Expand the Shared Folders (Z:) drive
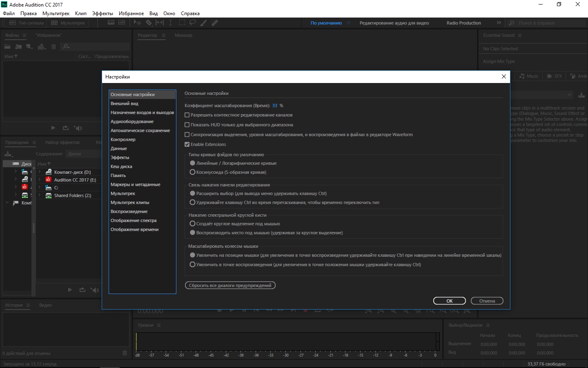Screen dimensions: 588x368 tap(40, 195)
